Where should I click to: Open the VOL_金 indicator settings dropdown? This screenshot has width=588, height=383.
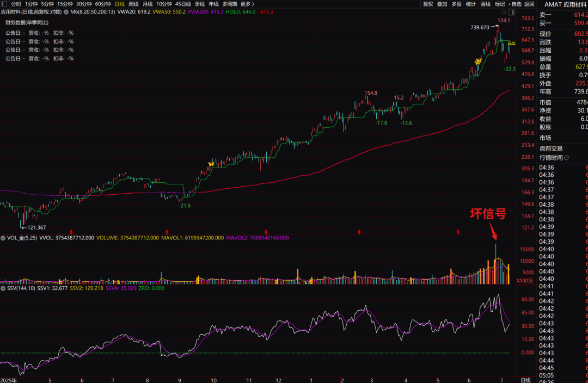point(3,238)
